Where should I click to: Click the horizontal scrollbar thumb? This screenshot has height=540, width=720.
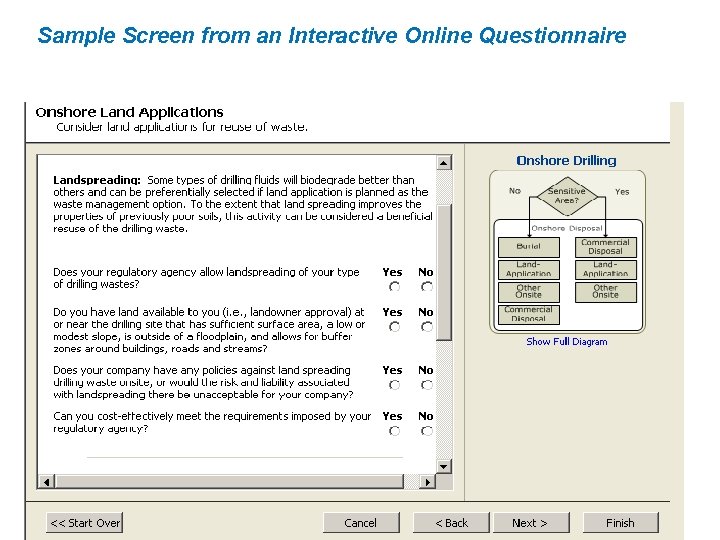(229, 482)
